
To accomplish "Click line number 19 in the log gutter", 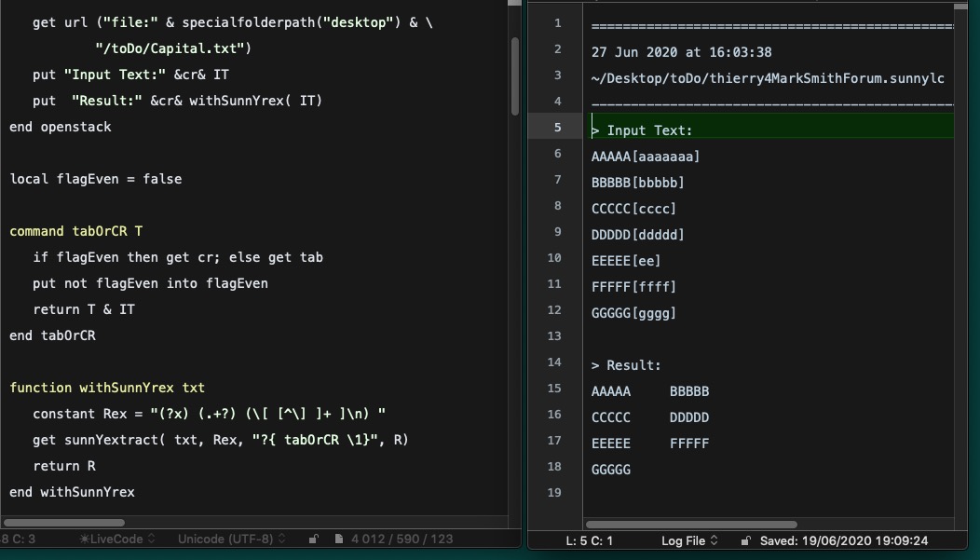I will (x=555, y=492).
